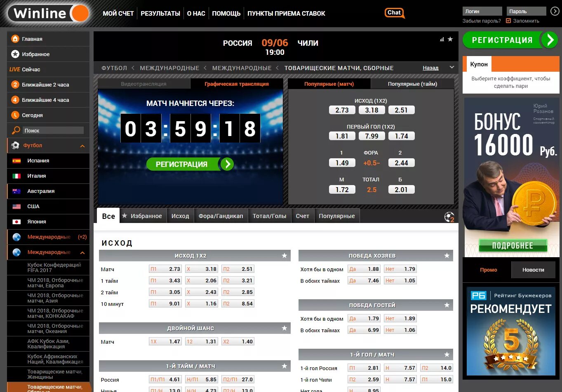Screen dimensions: 562x392
Task: Click the soccer ball icon at tabs right
Action: coord(449,216)
